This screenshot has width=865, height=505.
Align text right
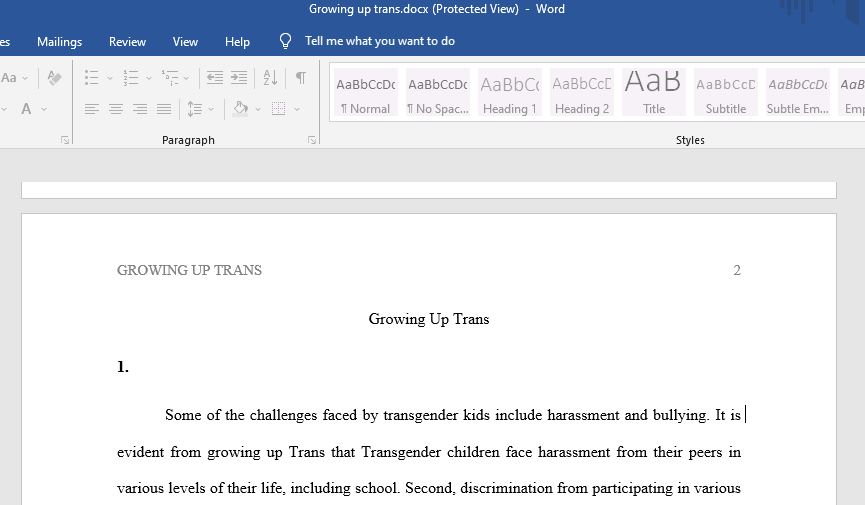pyautogui.click(x=140, y=109)
